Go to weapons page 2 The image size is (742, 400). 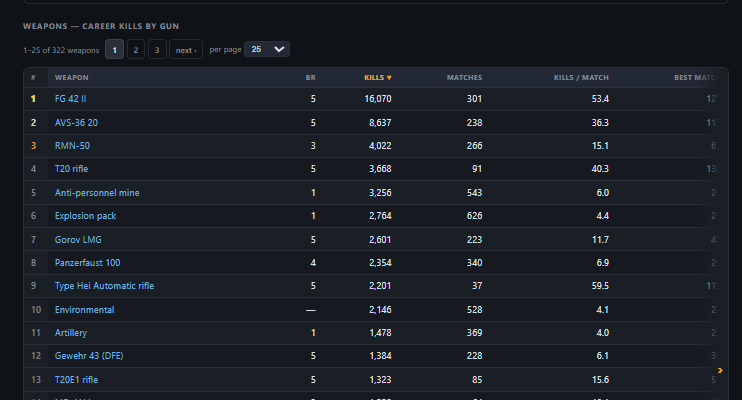click(x=136, y=49)
